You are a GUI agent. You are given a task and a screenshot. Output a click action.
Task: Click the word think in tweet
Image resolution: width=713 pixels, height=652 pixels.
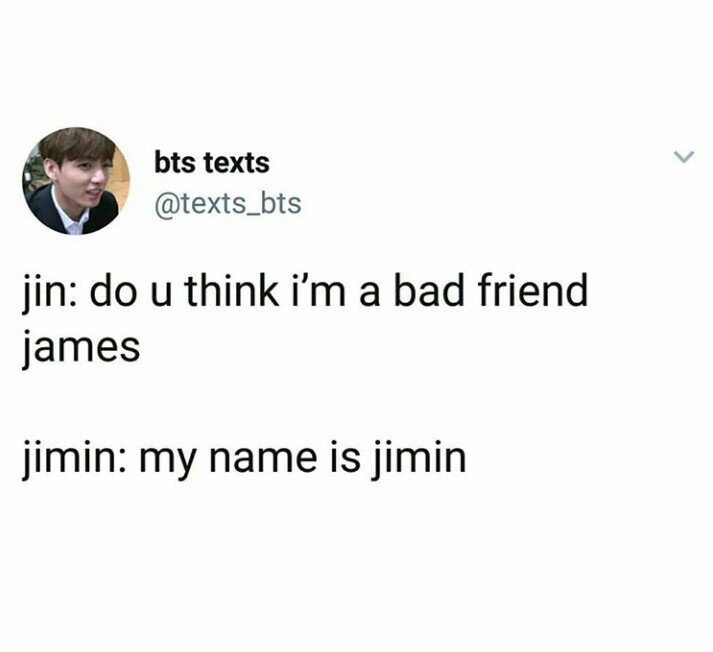click(x=231, y=291)
